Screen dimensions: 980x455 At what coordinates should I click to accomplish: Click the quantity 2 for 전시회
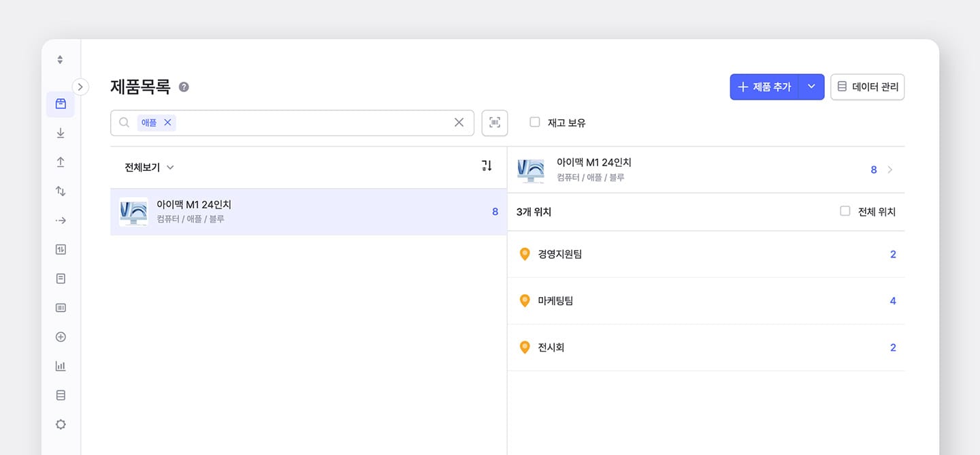point(893,348)
